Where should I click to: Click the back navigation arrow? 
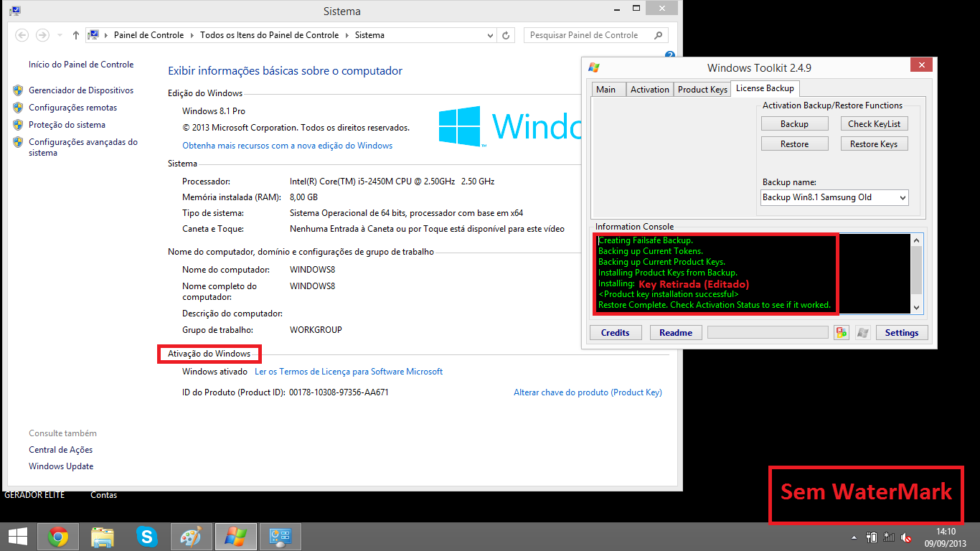point(22,34)
